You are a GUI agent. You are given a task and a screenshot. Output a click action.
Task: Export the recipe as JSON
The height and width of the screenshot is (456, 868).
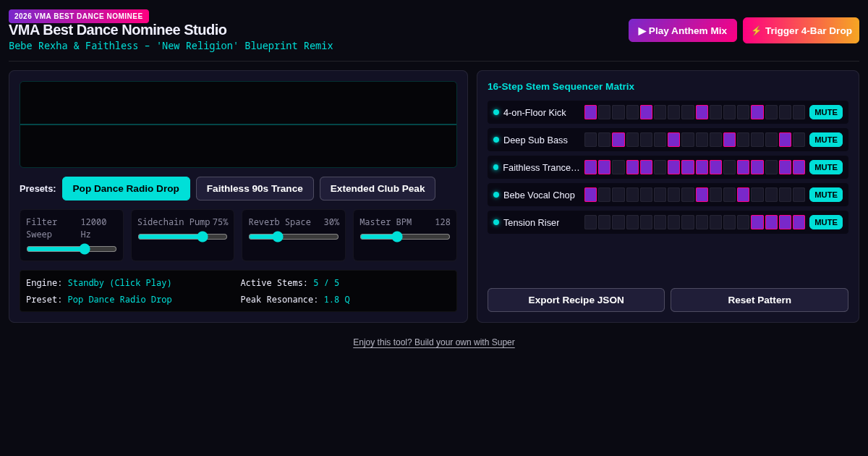pyautogui.click(x=576, y=300)
